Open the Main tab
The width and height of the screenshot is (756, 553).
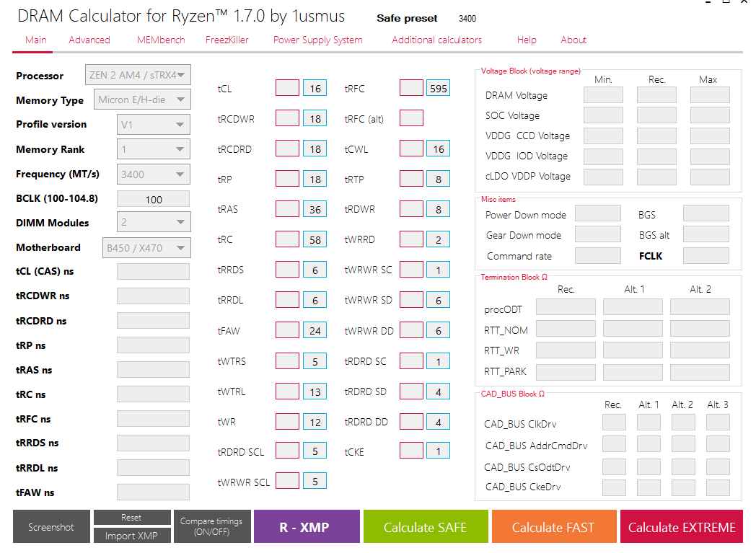pos(35,40)
